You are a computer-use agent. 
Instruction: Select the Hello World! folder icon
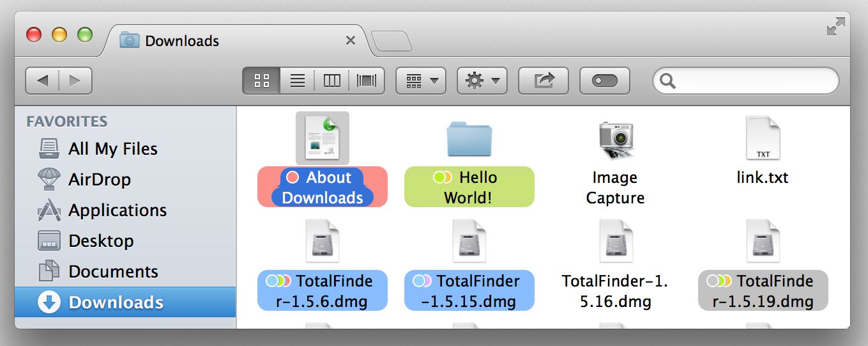click(x=469, y=138)
